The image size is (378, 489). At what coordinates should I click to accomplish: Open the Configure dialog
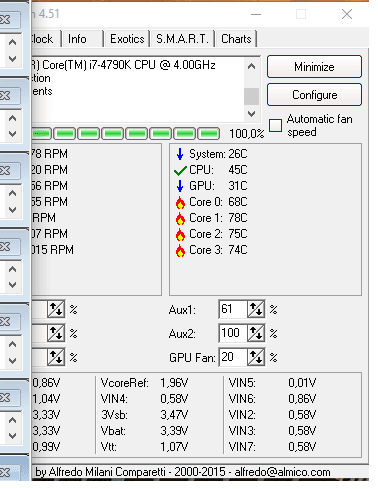(314, 95)
